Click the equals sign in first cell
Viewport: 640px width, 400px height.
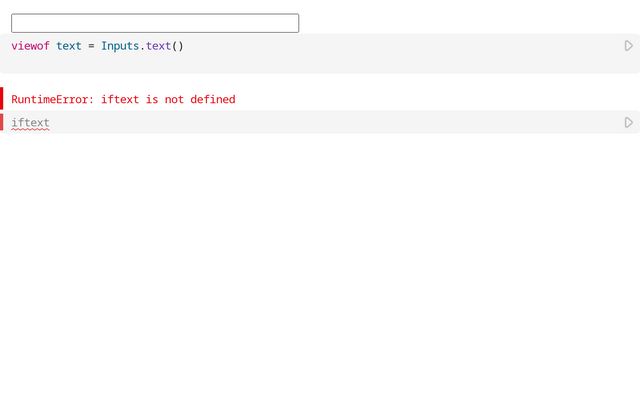pos(91,46)
